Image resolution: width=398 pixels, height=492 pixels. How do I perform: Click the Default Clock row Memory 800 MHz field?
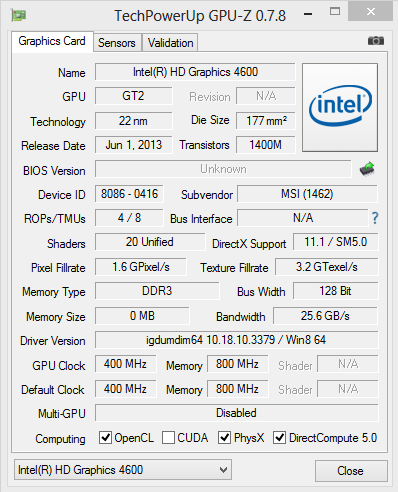point(237,389)
